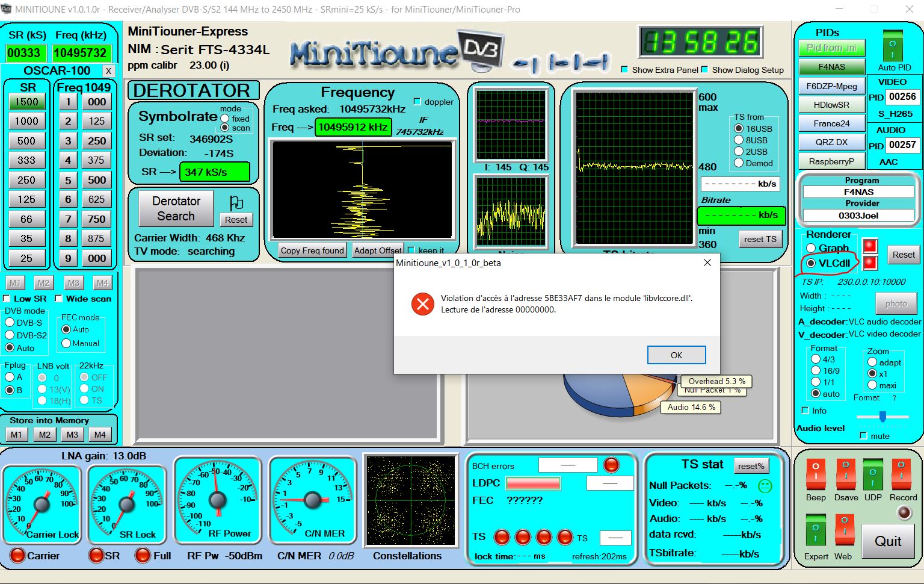The width and height of the screenshot is (924, 584).
Task: Choose TS from Demod
Action: pyautogui.click(x=739, y=163)
